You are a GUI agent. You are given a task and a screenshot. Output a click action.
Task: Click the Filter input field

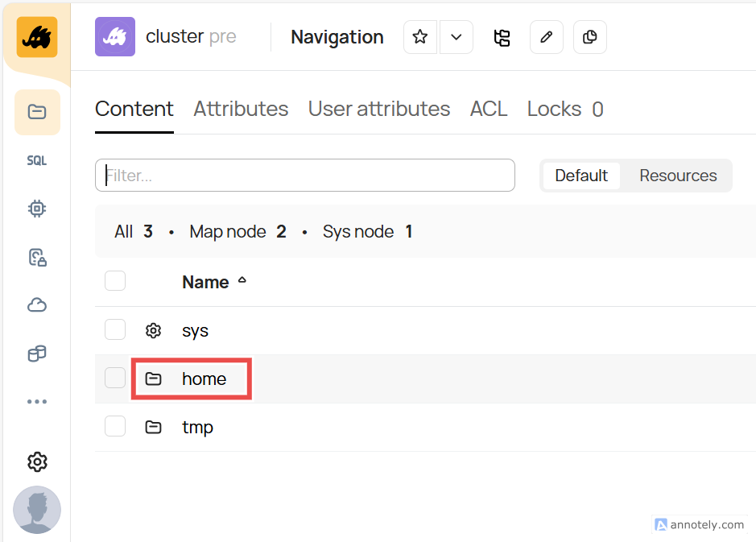pyautogui.click(x=304, y=176)
